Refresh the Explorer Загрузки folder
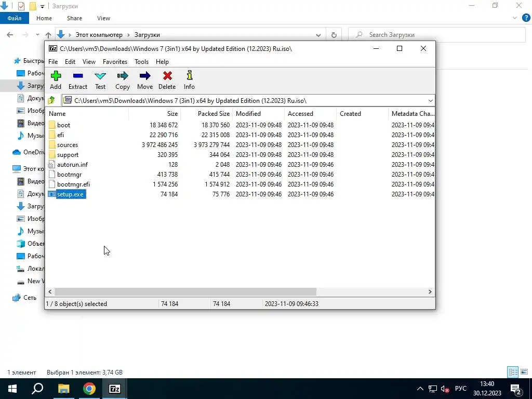 point(334,35)
